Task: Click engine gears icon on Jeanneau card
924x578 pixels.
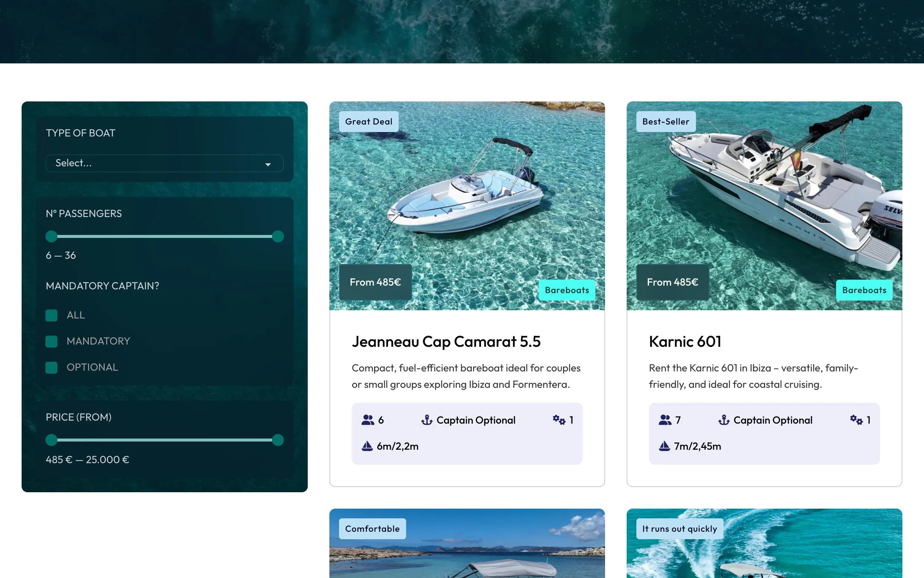Action: coord(559,420)
